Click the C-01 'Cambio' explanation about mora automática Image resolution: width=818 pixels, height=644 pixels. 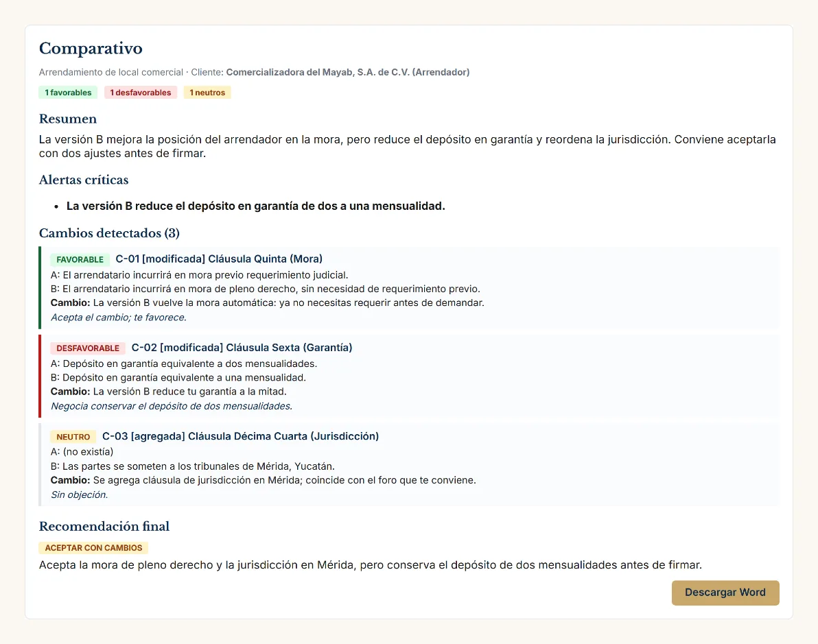click(268, 302)
